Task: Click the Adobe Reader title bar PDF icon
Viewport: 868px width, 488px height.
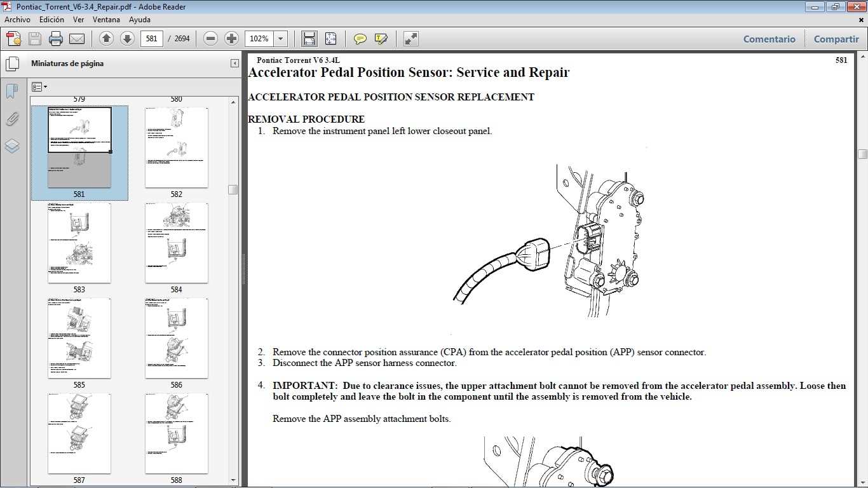Action: [x=8, y=6]
